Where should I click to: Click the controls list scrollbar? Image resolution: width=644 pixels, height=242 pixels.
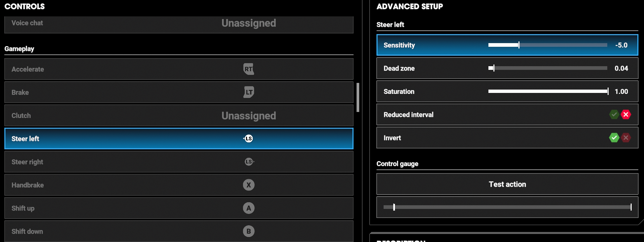click(x=358, y=97)
